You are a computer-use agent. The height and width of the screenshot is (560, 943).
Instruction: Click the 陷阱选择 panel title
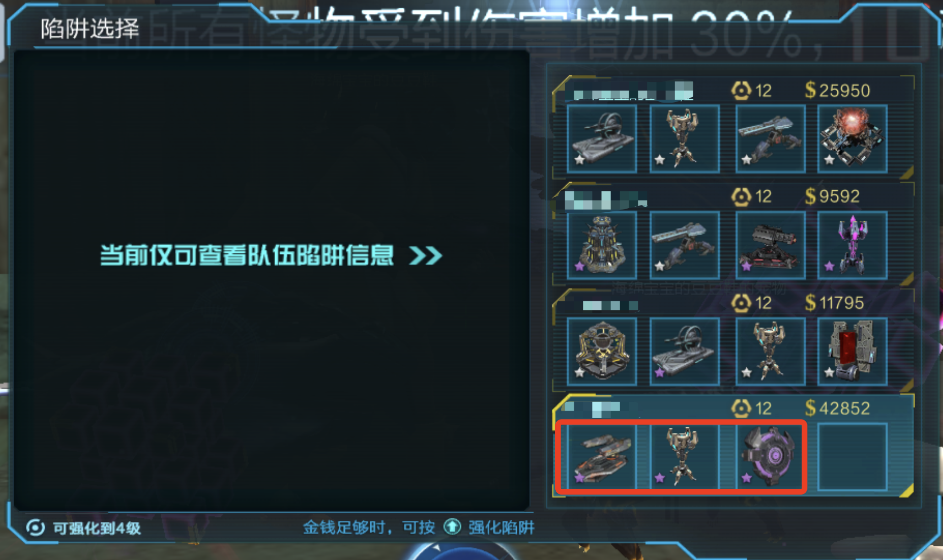pyautogui.click(x=90, y=29)
